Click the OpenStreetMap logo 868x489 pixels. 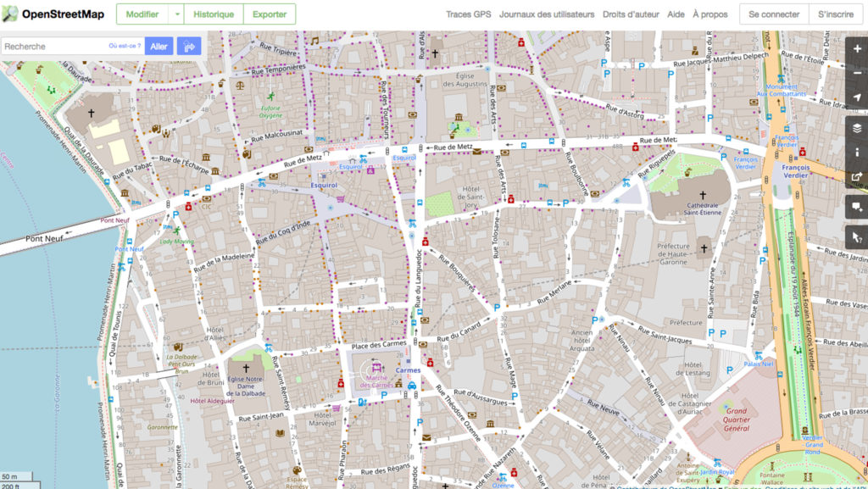pyautogui.click(x=53, y=14)
